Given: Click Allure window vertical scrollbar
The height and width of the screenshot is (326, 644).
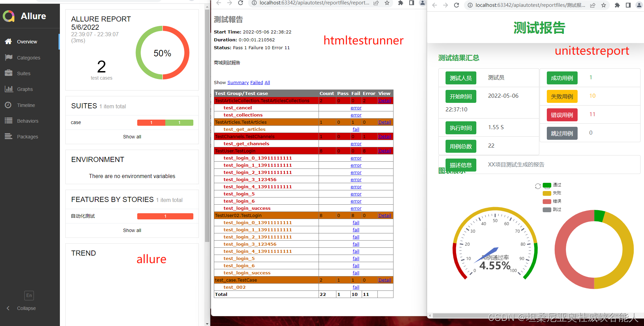Looking at the screenshot, I should tap(207, 126).
